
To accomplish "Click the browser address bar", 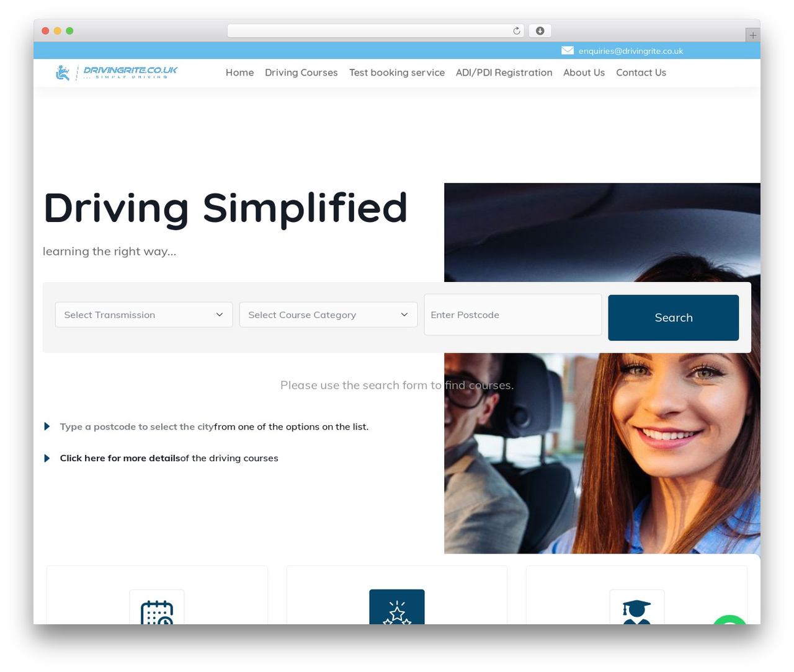I will pos(376,30).
